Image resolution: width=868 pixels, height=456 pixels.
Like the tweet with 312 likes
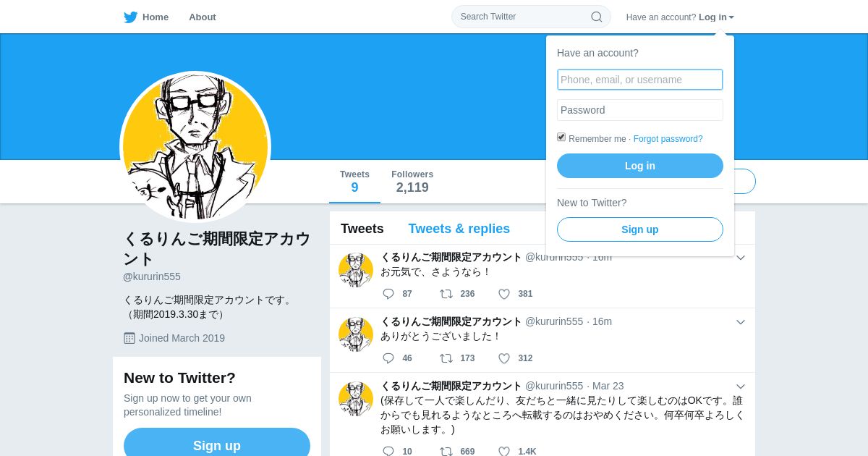[x=504, y=358]
